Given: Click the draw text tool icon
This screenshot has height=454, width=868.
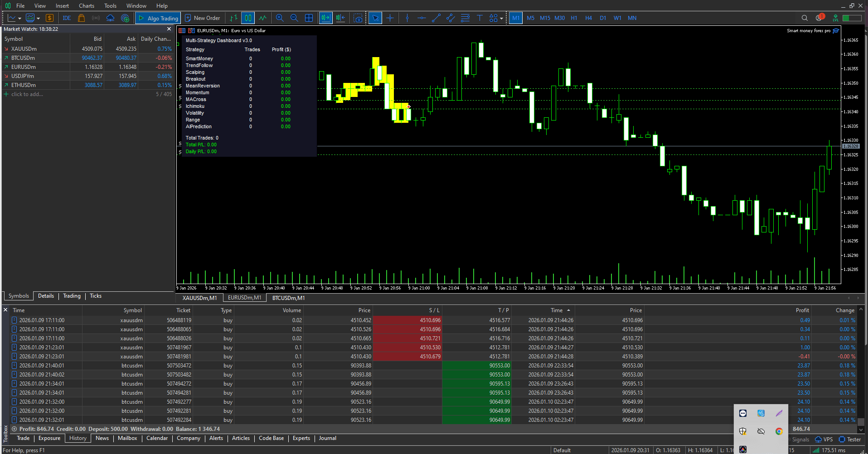Looking at the screenshot, I should [x=480, y=18].
